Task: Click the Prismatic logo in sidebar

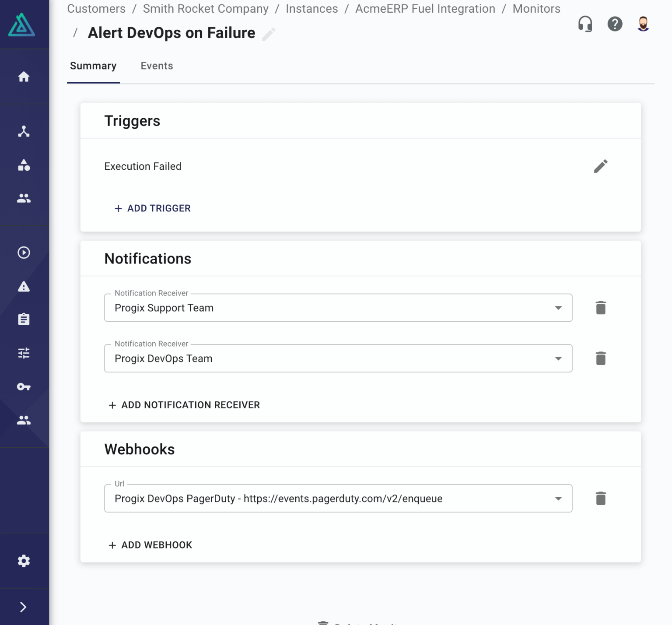Action: pyautogui.click(x=21, y=25)
